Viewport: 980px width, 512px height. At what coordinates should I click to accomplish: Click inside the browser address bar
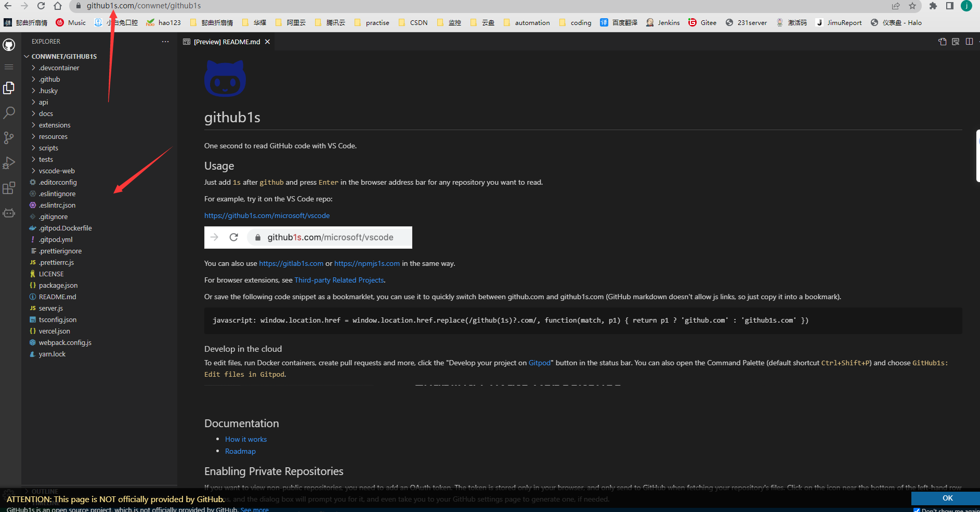coord(156,6)
